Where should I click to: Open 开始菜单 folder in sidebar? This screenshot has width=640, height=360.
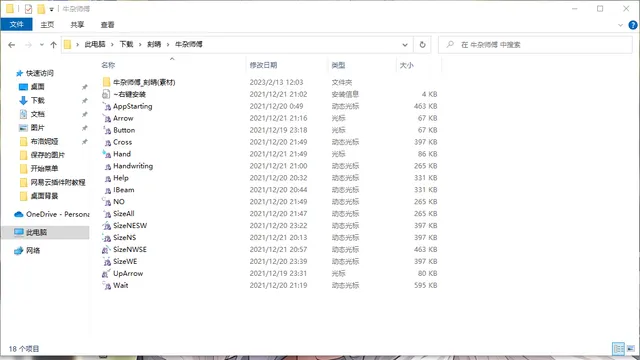44,169
